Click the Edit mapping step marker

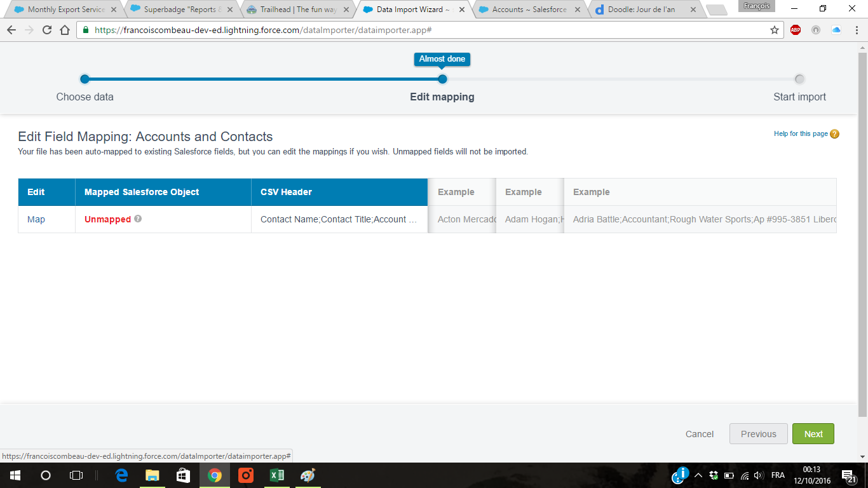click(442, 79)
